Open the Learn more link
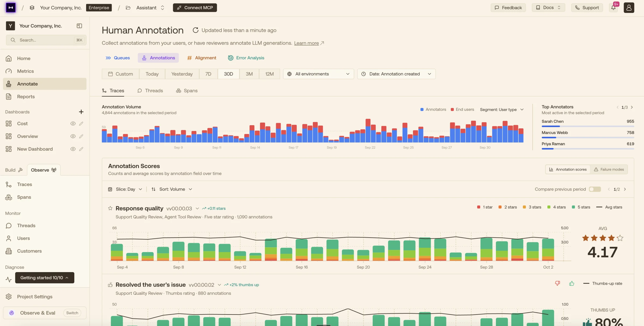 (x=306, y=43)
